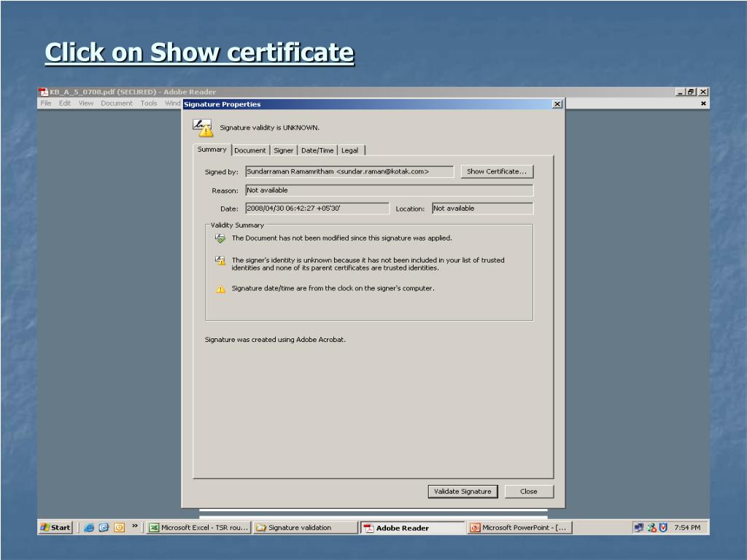
Task: Switch to Signature validation folder taskbar item
Action: [x=306, y=528]
